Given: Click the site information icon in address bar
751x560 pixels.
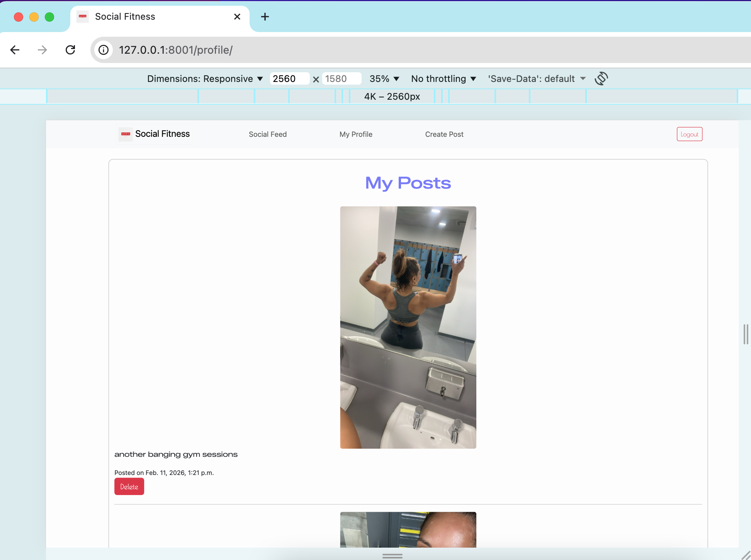Looking at the screenshot, I should (103, 50).
